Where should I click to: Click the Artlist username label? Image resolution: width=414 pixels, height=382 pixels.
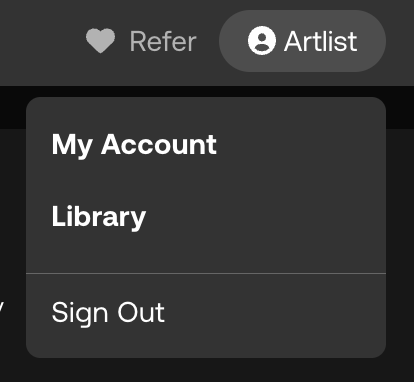[321, 41]
